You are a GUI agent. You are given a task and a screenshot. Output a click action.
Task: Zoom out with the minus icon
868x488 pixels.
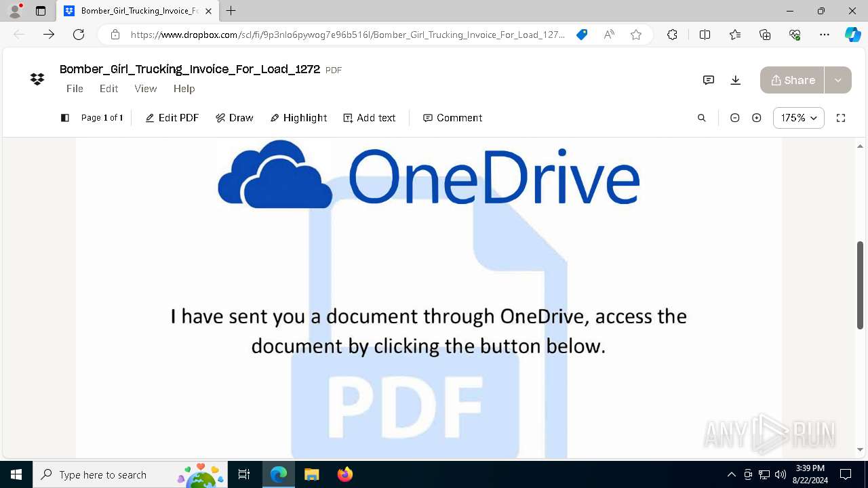[734, 118]
